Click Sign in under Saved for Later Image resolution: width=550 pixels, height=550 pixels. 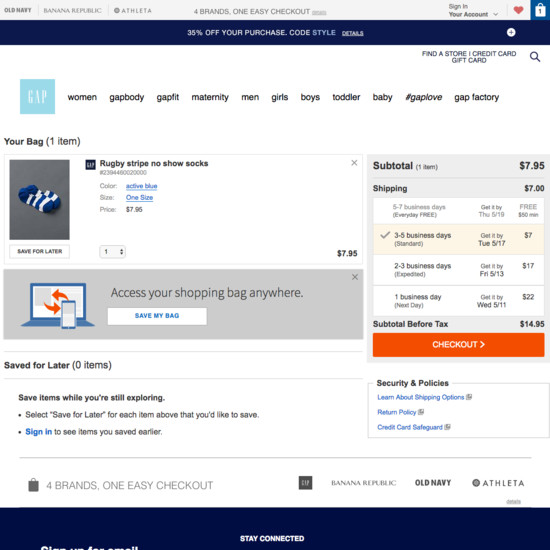tap(39, 432)
